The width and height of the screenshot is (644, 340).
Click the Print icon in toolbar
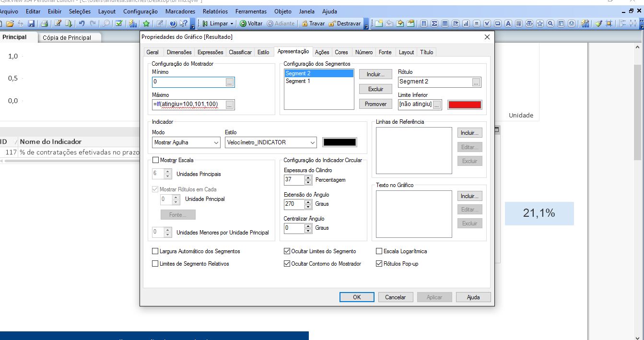[44, 23]
